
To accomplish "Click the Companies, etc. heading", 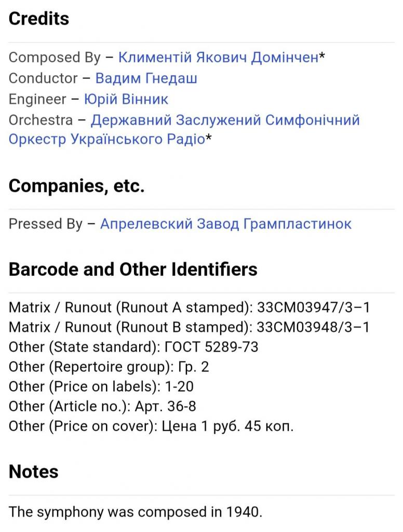I will coord(76,185).
